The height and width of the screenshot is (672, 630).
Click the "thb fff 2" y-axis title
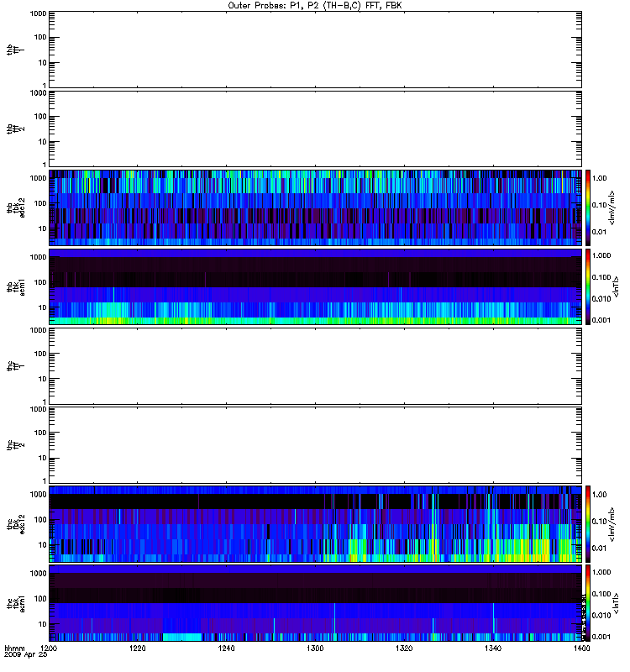[16, 129]
